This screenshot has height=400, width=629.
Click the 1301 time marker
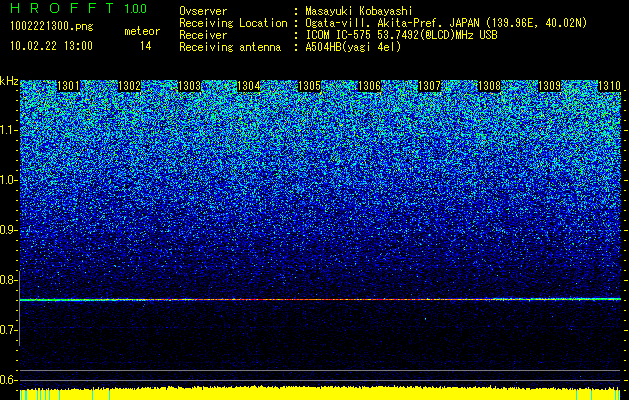69,86
